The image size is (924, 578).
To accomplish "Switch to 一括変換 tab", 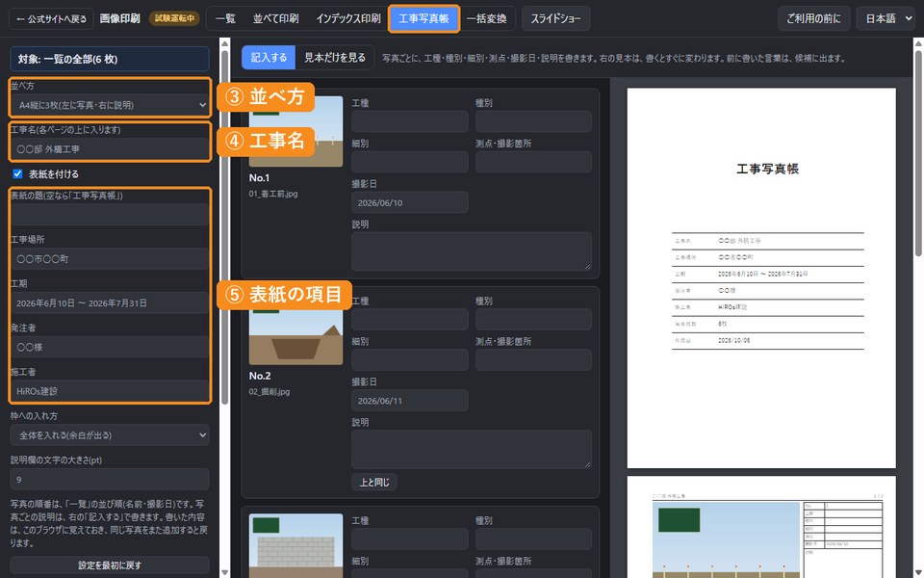I will (x=487, y=19).
